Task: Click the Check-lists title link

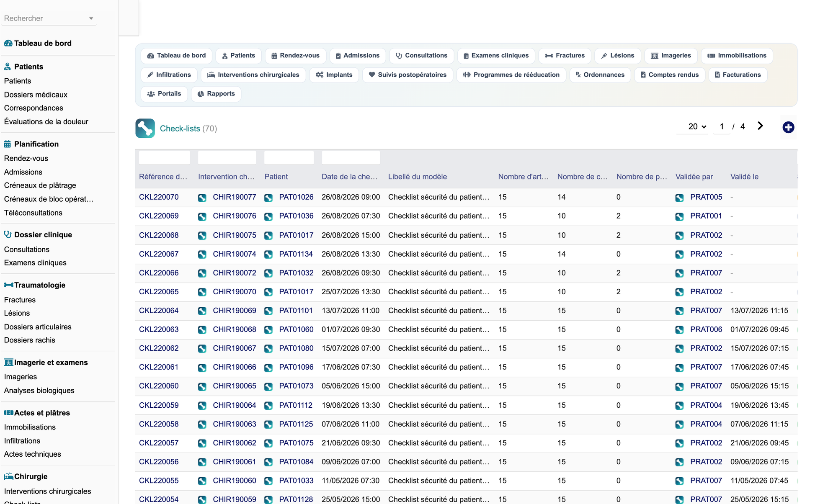Action: [180, 129]
